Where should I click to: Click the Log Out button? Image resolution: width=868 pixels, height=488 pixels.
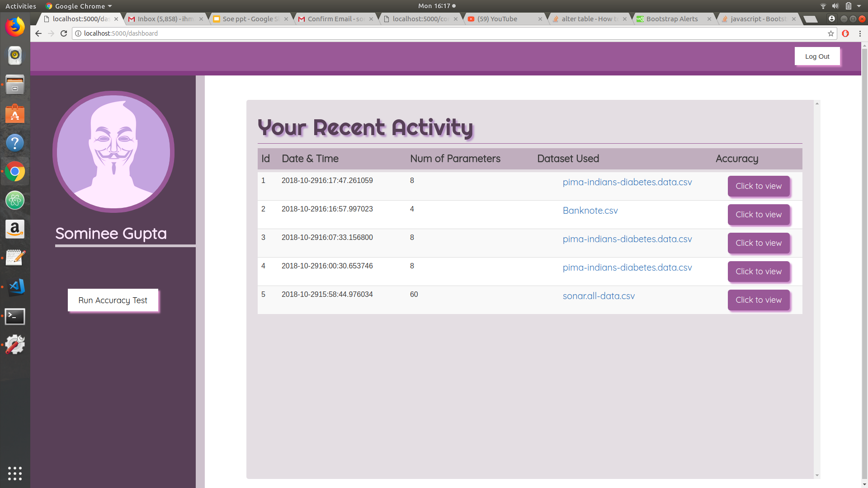[817, 56]
